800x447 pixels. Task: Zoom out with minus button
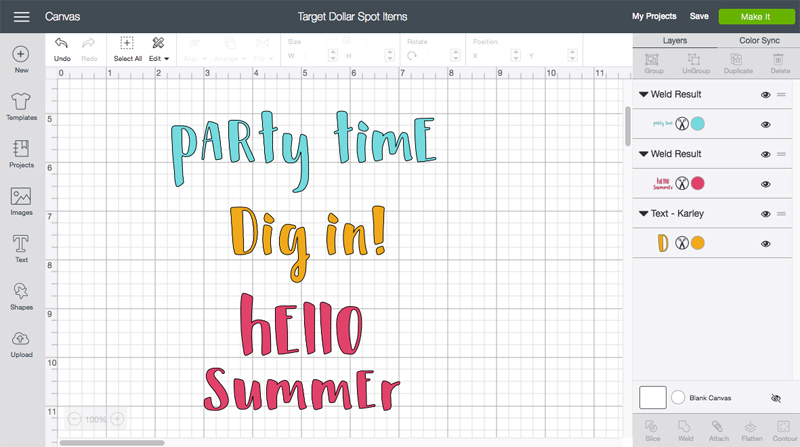tap(74, 419)
